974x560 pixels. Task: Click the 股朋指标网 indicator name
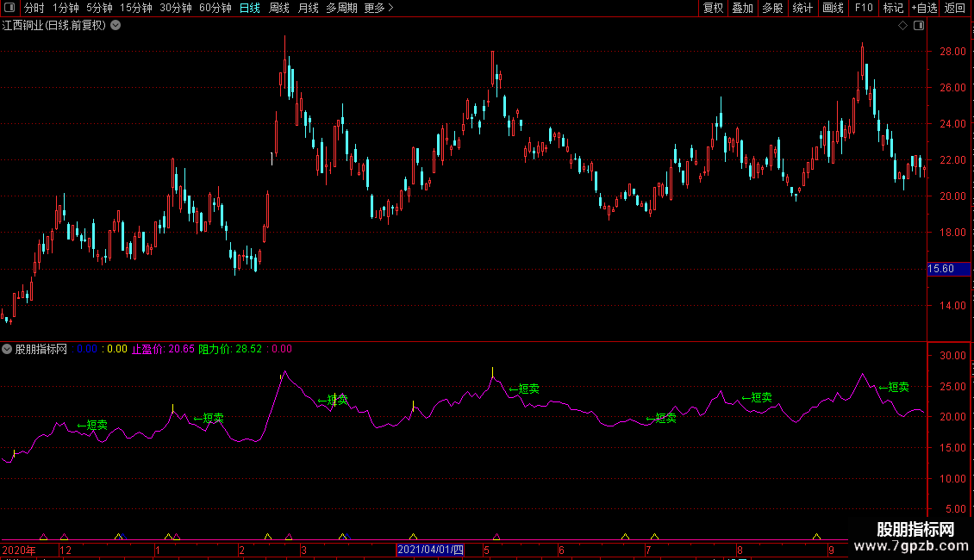(41, 349)
